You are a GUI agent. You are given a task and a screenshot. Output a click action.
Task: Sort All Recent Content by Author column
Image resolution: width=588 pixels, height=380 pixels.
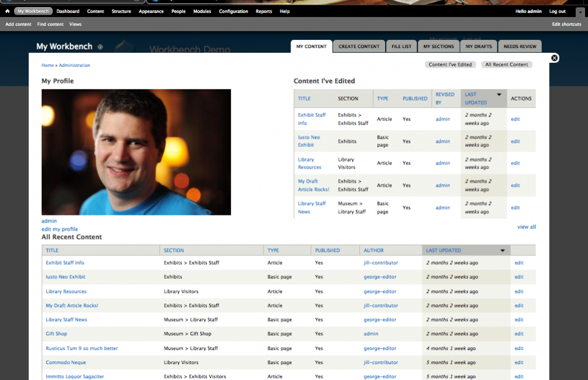tap(373, 250)
